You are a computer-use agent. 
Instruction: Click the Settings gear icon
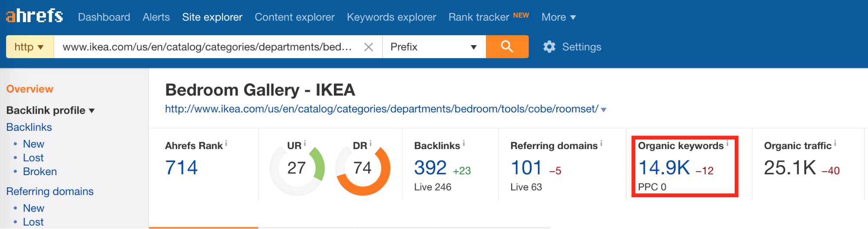(x=549, y=47)
